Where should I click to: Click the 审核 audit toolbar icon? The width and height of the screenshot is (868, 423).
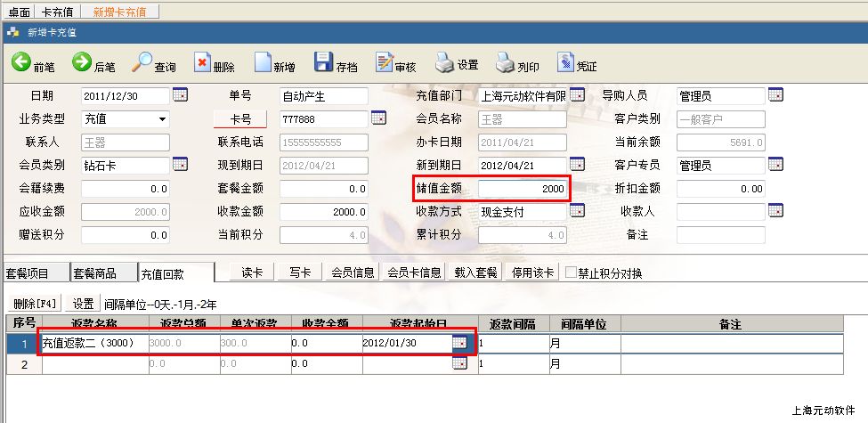click(x=384, y=63)
